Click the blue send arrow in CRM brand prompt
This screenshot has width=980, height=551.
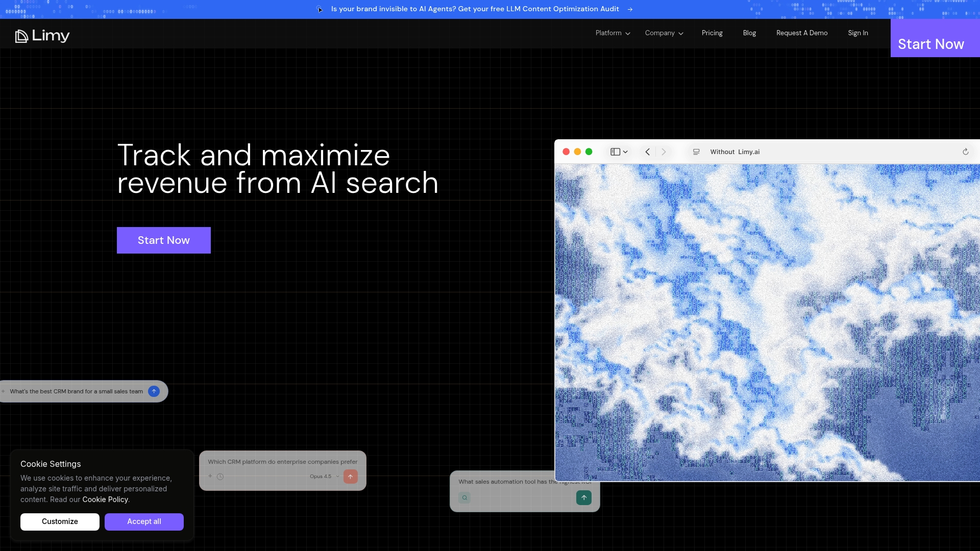(154, 391)
